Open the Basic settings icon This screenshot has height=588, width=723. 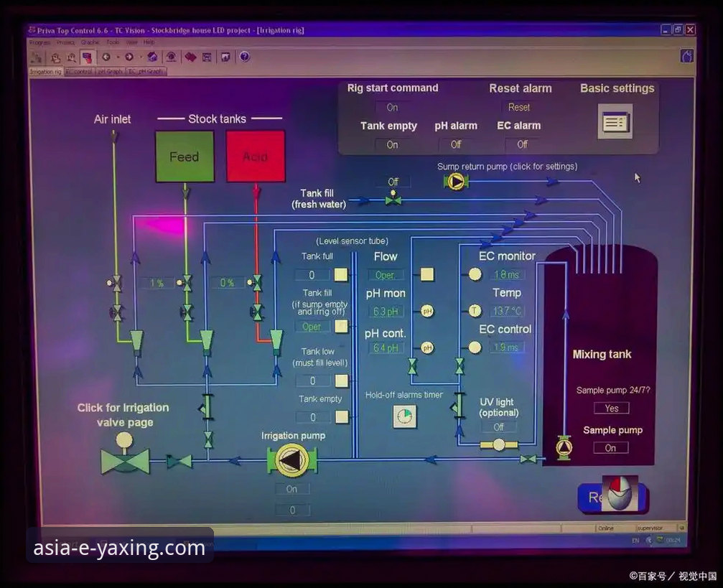click(615, 122)
